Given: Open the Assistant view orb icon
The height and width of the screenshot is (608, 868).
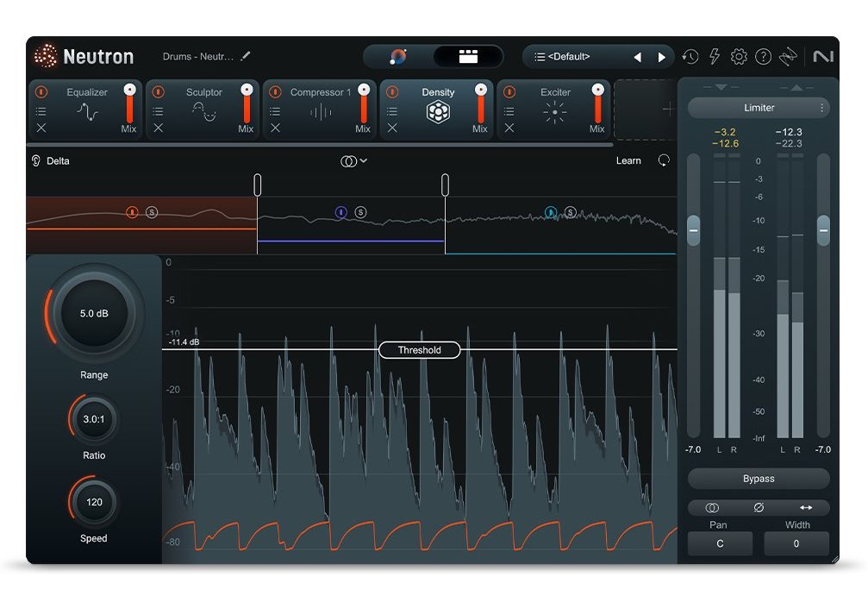Looking at the screenshot, I should click(x=398, y=56).
